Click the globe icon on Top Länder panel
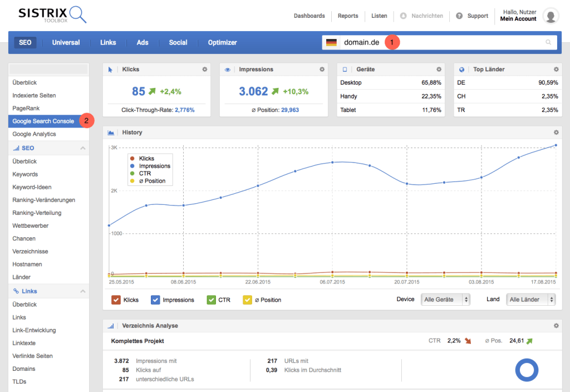The image size is (570, 392). [x=461, y=69]
